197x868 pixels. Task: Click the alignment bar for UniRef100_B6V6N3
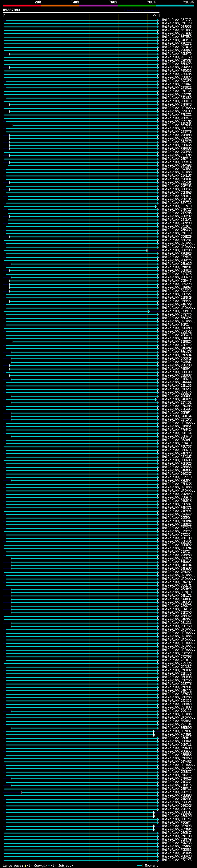[86, 125]
